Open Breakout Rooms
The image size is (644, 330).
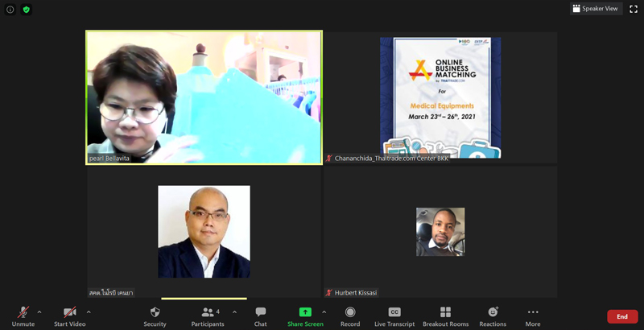pos(445,312)
